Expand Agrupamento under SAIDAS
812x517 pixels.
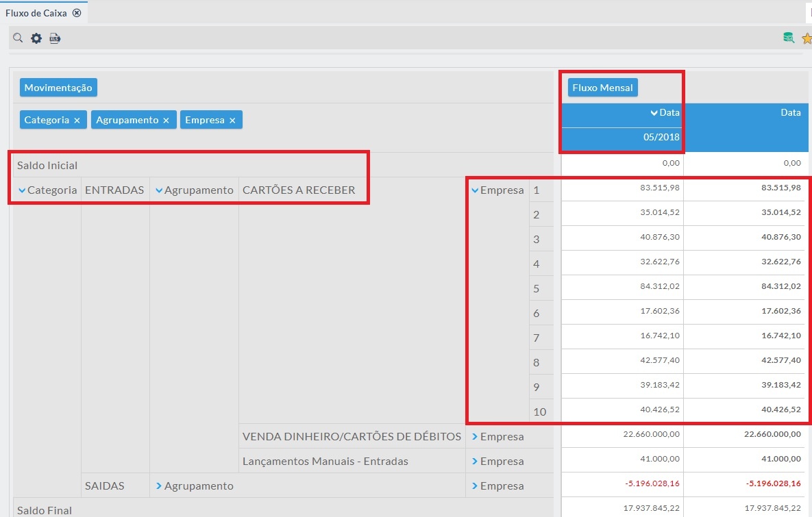click(x=159, y=486)
